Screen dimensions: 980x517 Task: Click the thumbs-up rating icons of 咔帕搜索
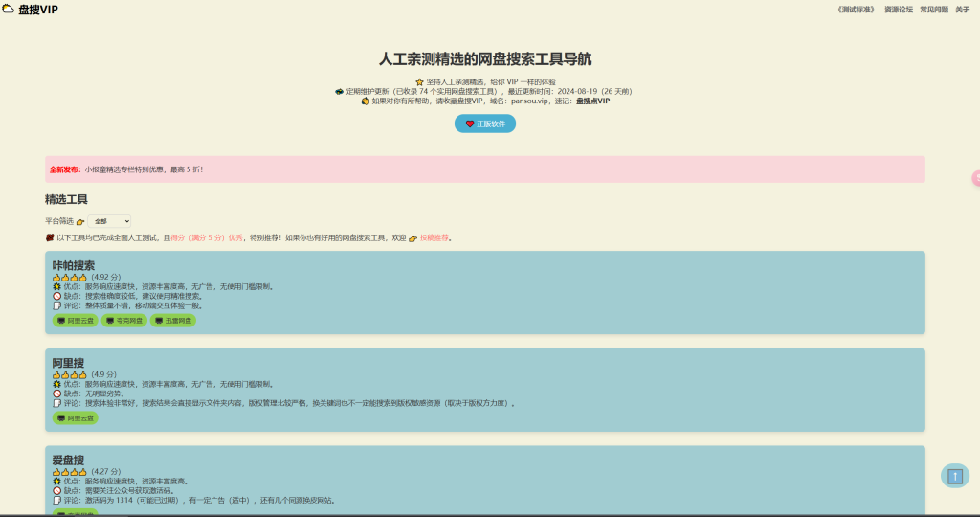[70, 277]
